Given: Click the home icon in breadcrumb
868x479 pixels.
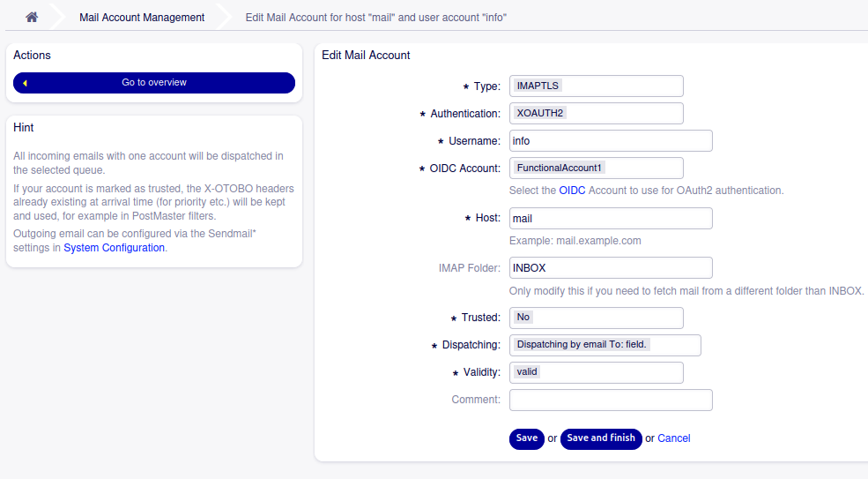Looking at the screenshot, I should 32,17.
